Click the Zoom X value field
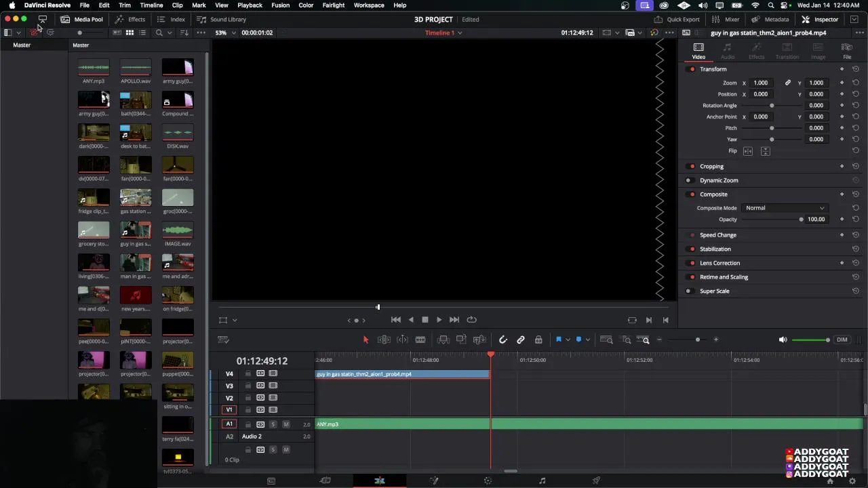Viewport: 868px width, 488px height. pyautogui.click(x=761, y=83)
